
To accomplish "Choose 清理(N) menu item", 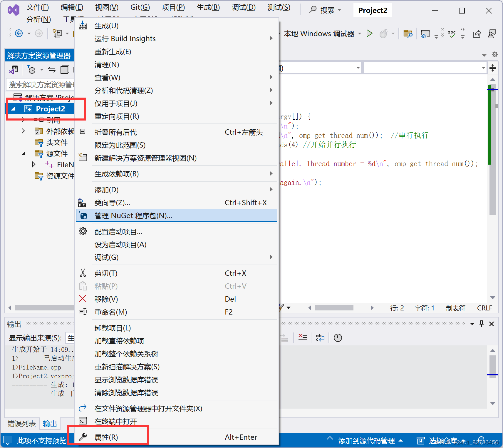I will tap(177, 65).
